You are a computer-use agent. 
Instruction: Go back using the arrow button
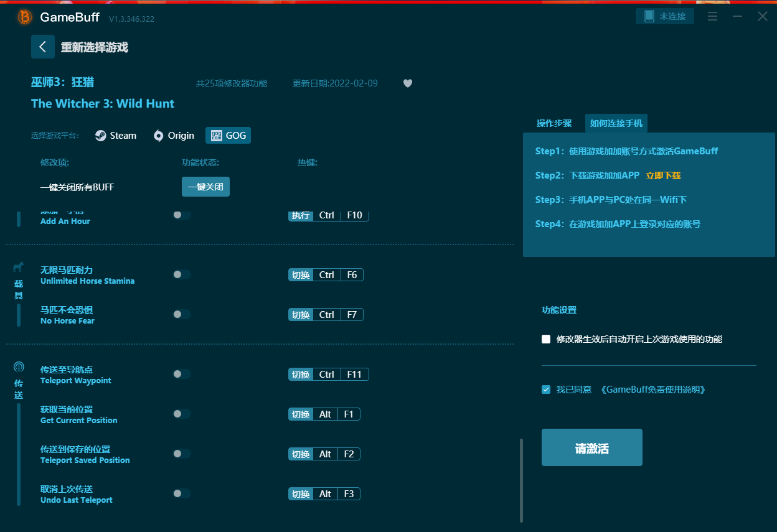tap(43, 47)
